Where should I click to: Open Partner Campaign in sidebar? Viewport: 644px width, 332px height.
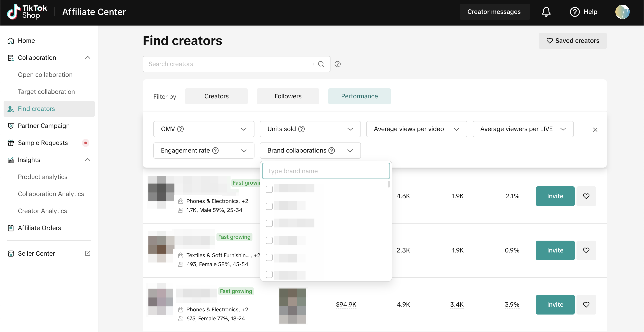tap(44, 126)
